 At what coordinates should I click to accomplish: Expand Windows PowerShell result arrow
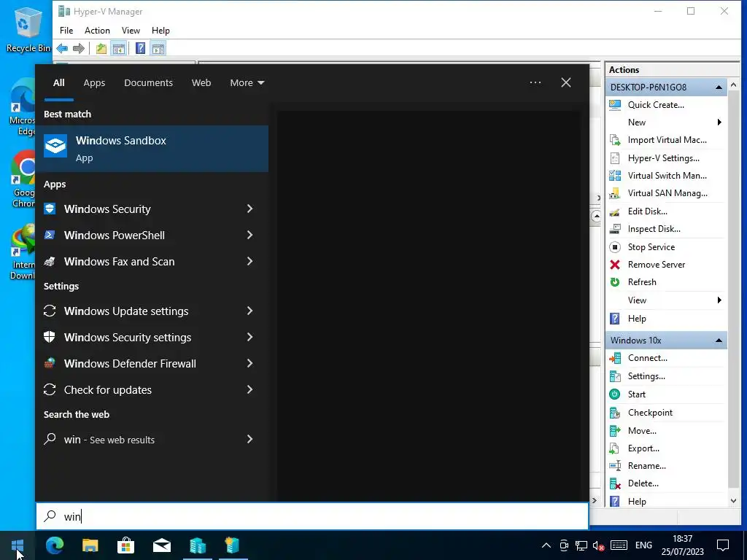click(249, 236)
